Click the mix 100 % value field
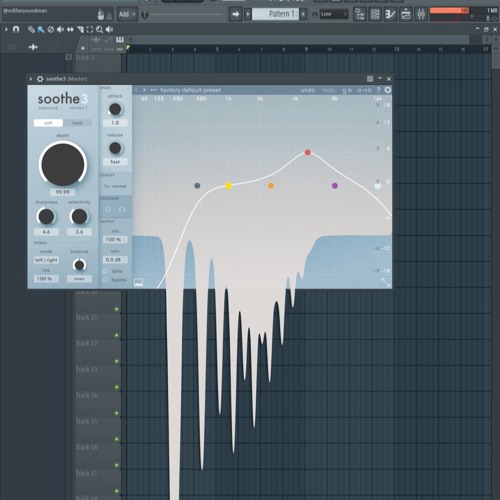This screenshot has width=500, height=500. 115,240
